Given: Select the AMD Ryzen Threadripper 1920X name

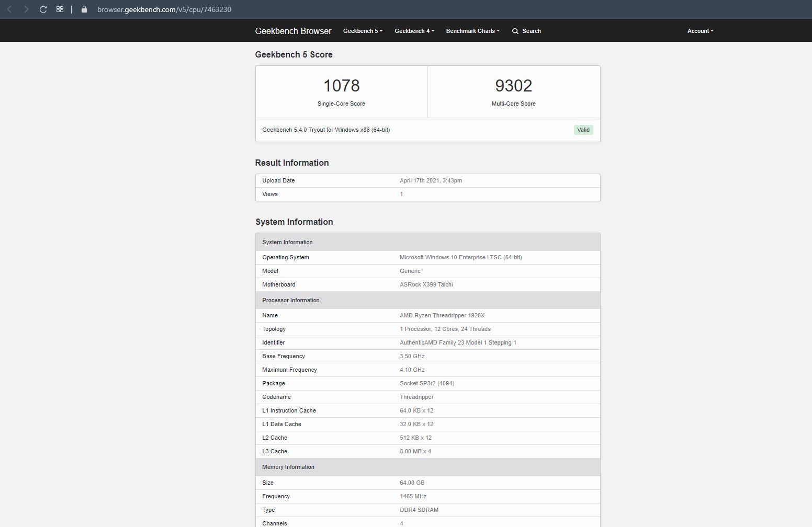Looking at the screenshot, I should click(x=442, y=315).
